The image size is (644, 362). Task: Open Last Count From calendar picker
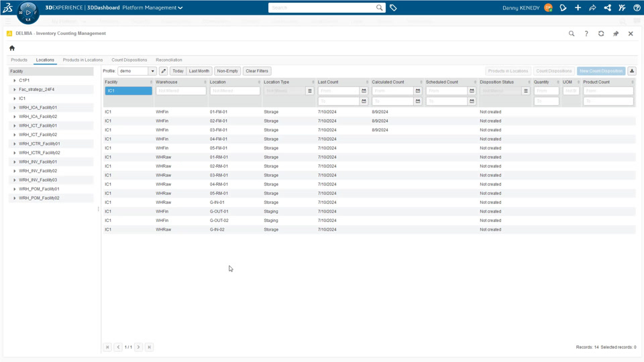[x=364, y=90]
